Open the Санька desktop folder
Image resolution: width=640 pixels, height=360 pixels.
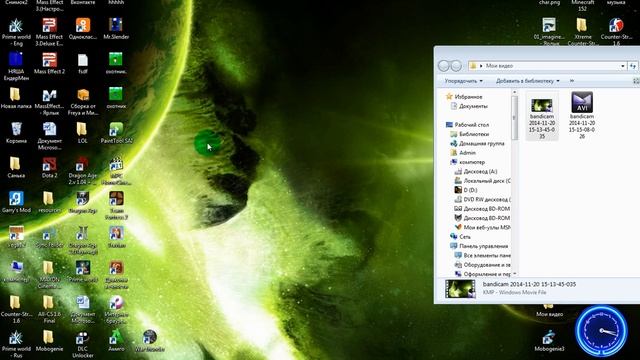[16, 167]
